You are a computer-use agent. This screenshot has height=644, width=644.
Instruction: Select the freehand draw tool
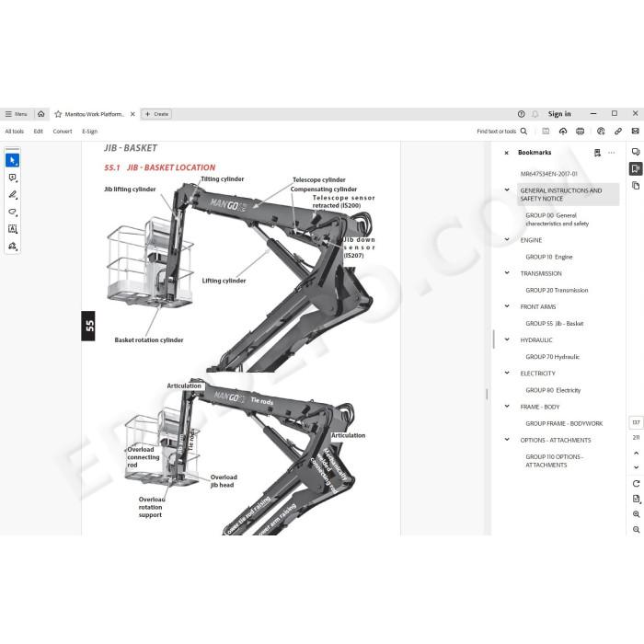12,212
